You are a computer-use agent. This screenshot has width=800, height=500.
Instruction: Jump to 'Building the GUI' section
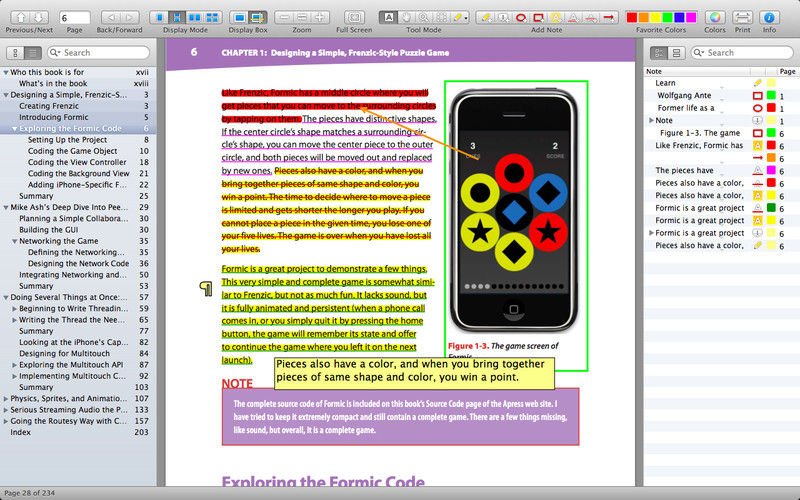point(48,230)
